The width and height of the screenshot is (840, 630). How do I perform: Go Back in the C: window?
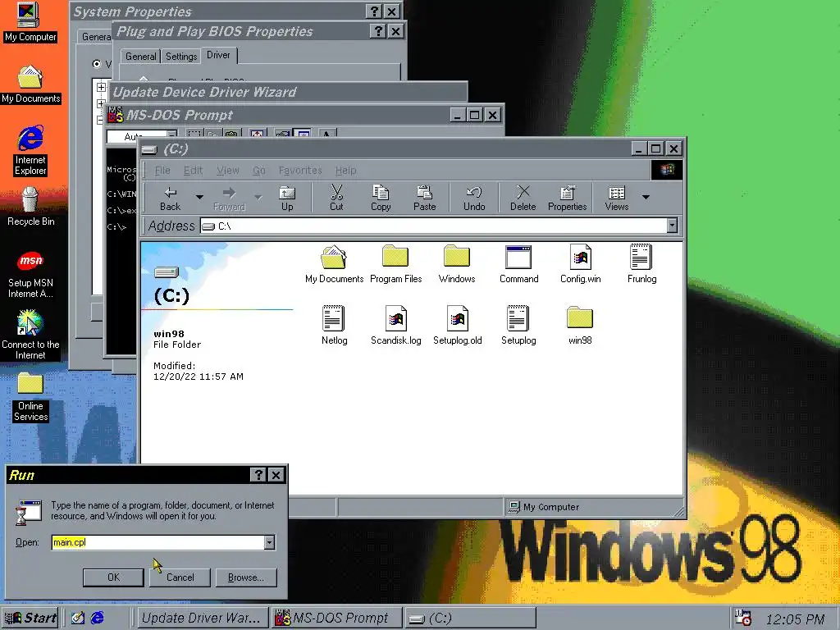pos(171,199)
